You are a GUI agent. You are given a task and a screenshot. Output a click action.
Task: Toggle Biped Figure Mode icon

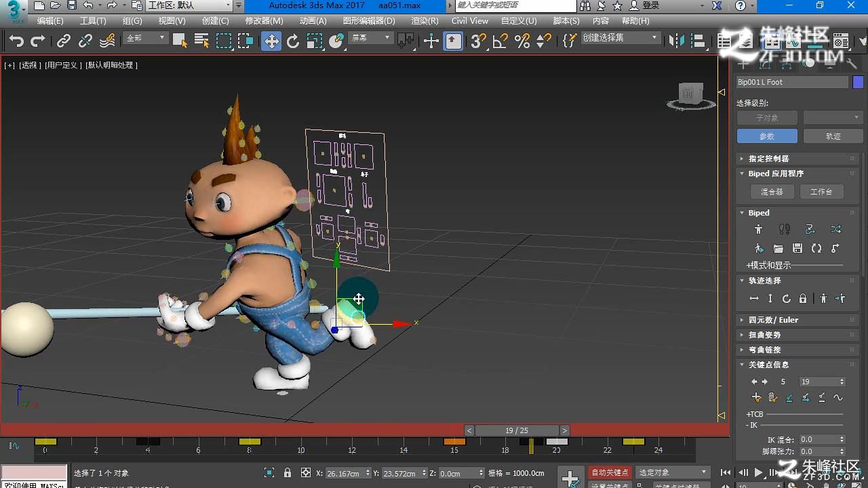point(759,230)
